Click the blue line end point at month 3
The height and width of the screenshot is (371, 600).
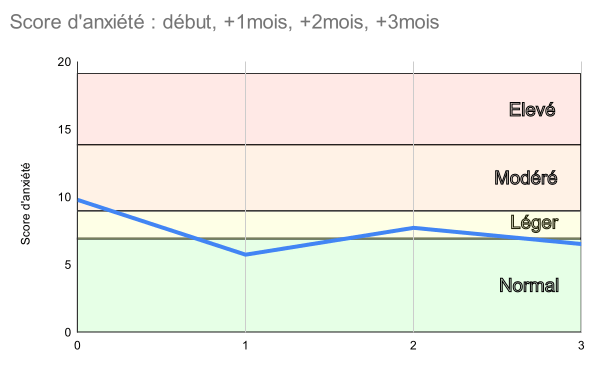click(x=580, y=244)
